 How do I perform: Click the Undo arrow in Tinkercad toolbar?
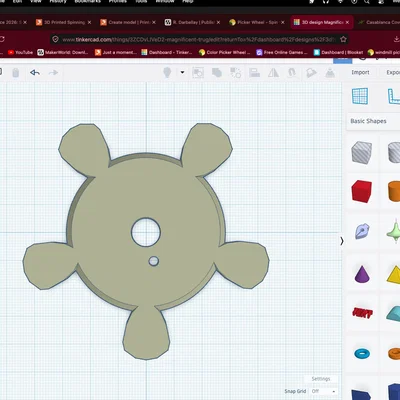click(35, 72)
